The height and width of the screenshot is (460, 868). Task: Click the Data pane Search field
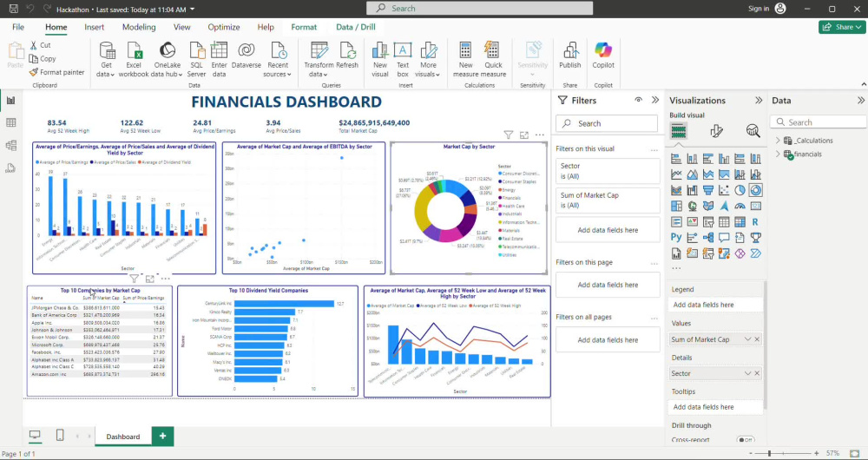click(x=819, y=122)
